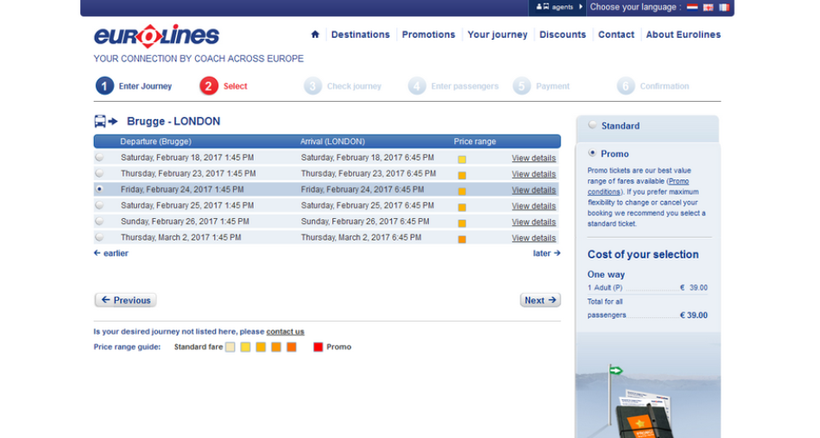820x438 pixels.
Task: View details for Thursday, February 23
Action: point(533,174)
